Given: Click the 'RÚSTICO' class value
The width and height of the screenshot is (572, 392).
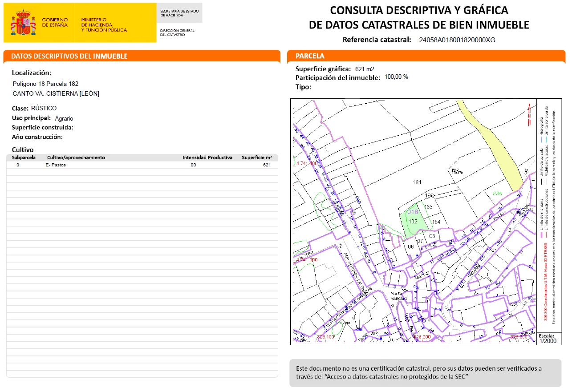Looking at the screenshot, I should coord(44,108).
